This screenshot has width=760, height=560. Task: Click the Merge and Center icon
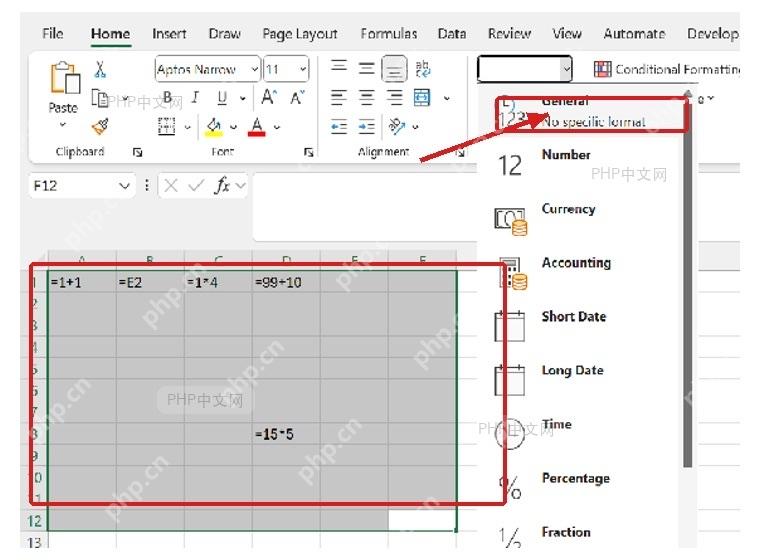422,97
